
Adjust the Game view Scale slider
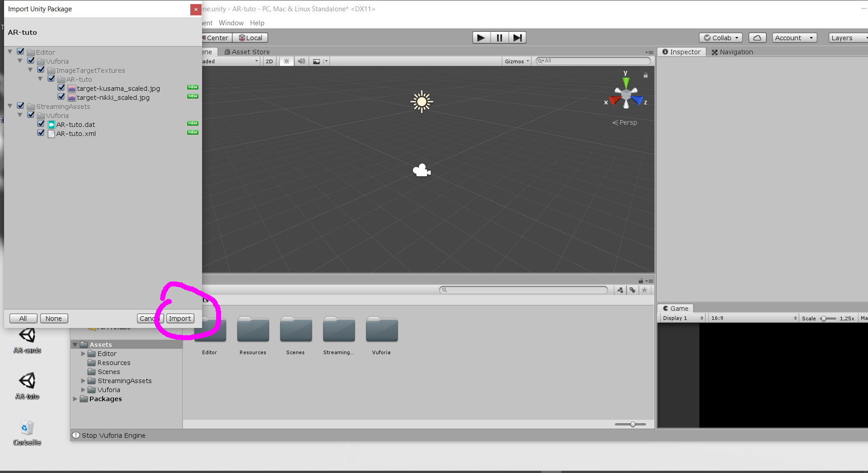824,318
